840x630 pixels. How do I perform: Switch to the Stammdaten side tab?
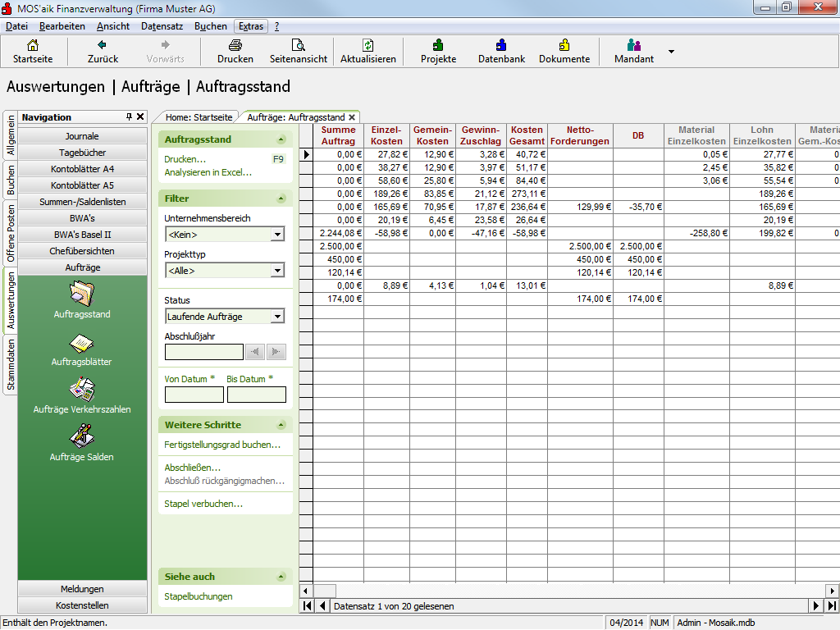(x=11, y=365)
